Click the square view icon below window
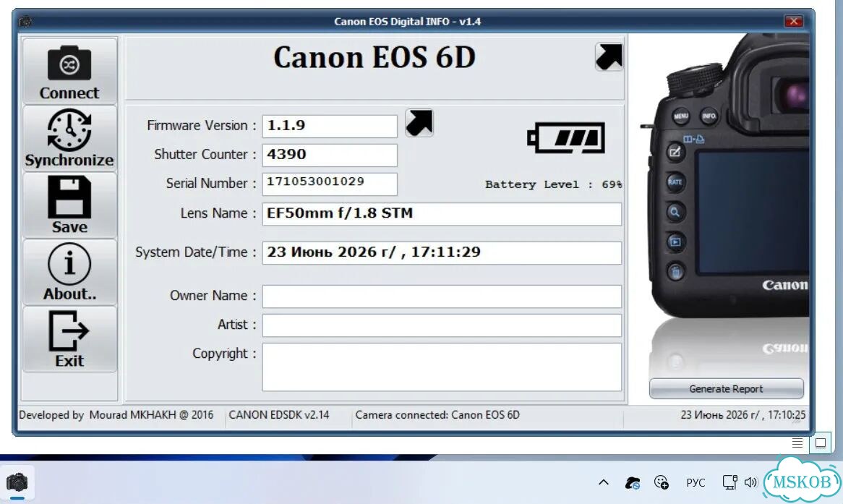The height and width of the screenshot is (504, 843). point(821,443)
